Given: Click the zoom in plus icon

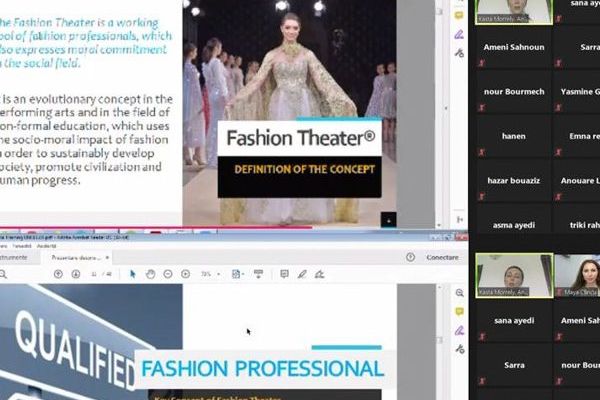Looking at the screenshot, I should (184, 274).
